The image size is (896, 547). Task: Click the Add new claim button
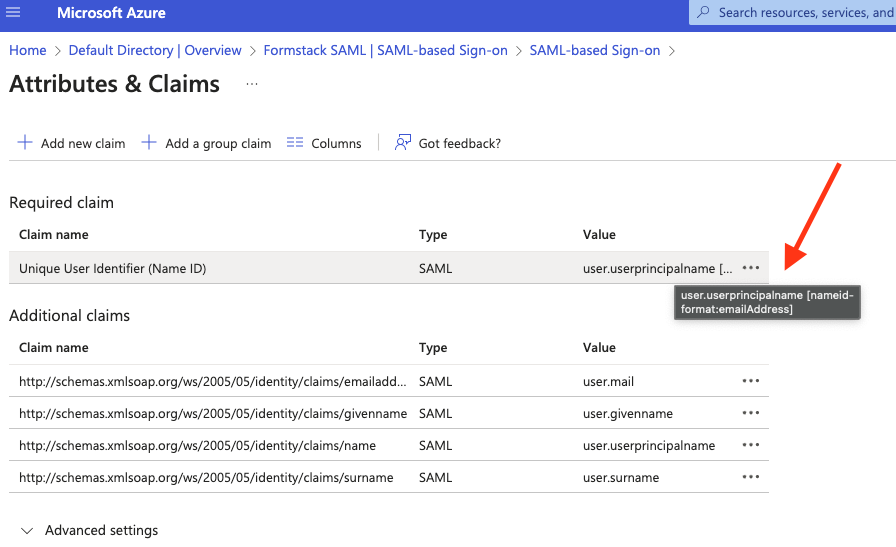click(x=71, y=143)
